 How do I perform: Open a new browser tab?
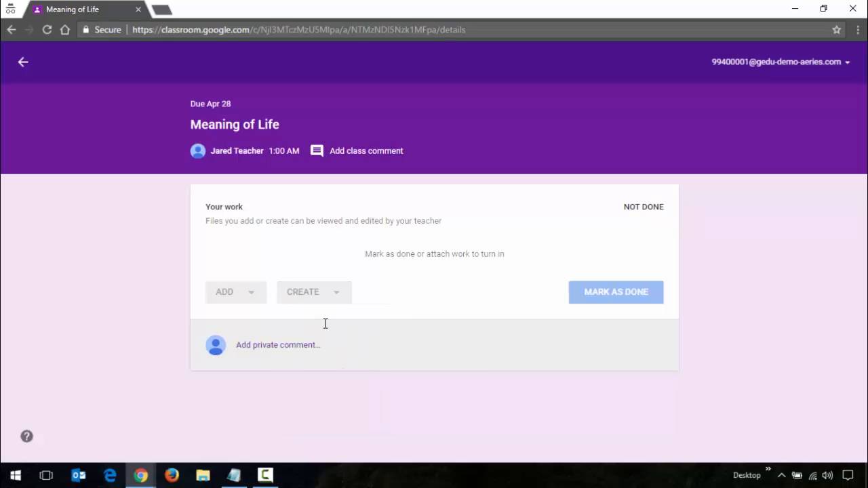tap(161, 9)
